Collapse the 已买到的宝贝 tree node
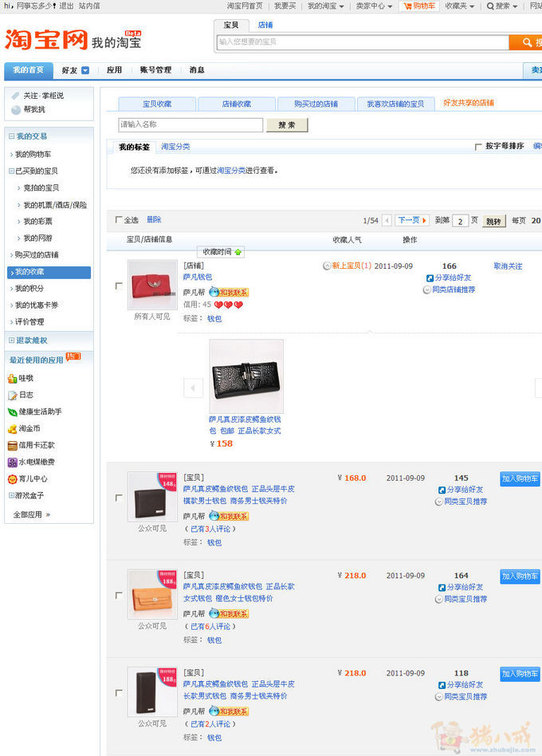Screen dimensions: 542x756 tap(11, 171)
